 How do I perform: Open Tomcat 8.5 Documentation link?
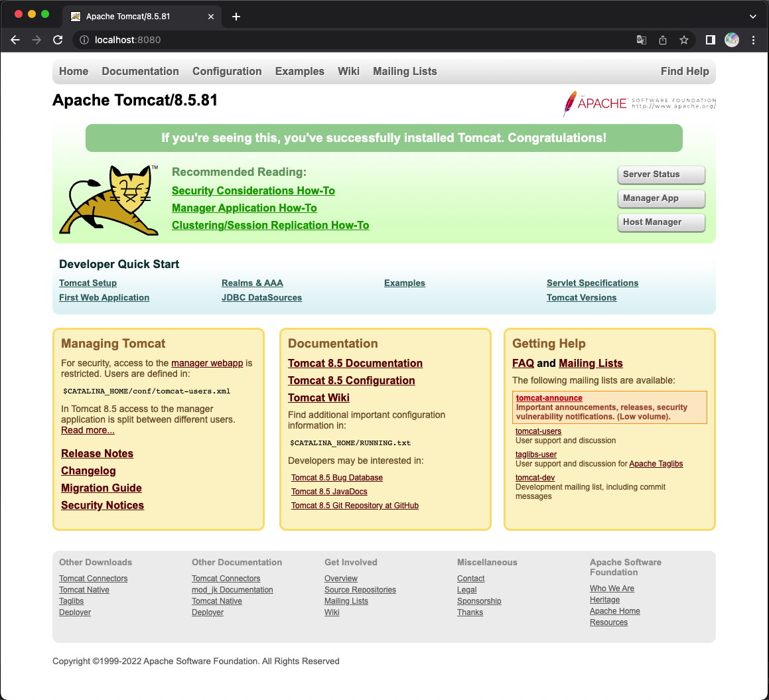point(355,364)
